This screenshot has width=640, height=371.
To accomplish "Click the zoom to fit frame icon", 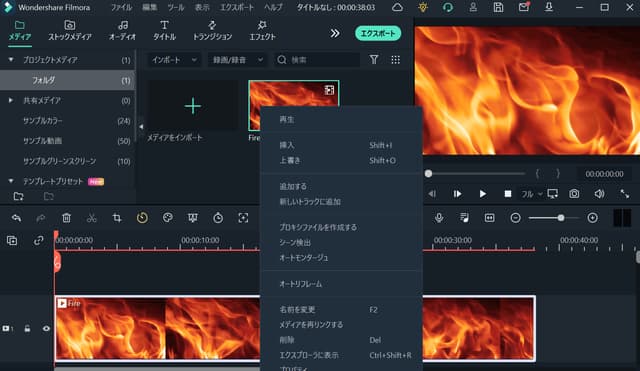I will pyautogui.click(x=243, y=218).
